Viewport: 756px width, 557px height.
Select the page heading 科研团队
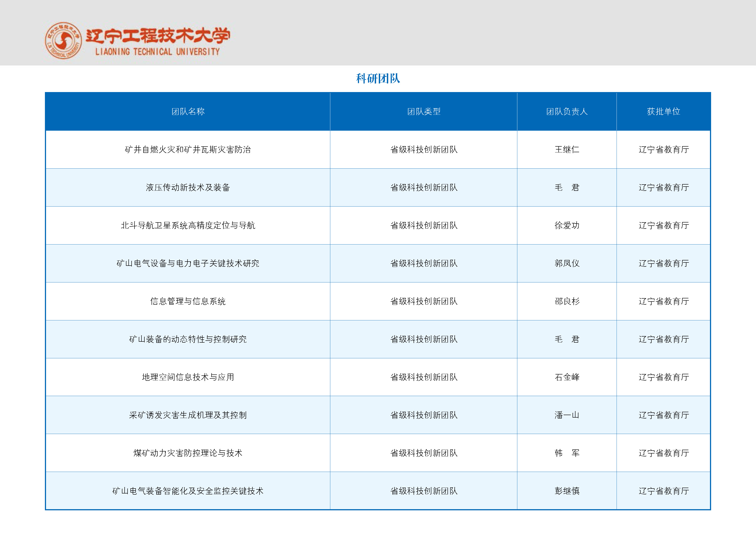coord(378,79)
